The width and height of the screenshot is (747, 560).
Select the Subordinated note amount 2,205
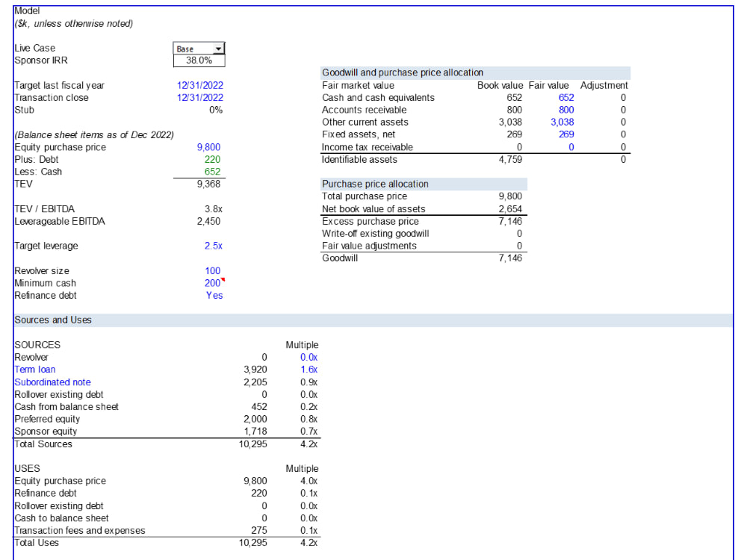255,382
